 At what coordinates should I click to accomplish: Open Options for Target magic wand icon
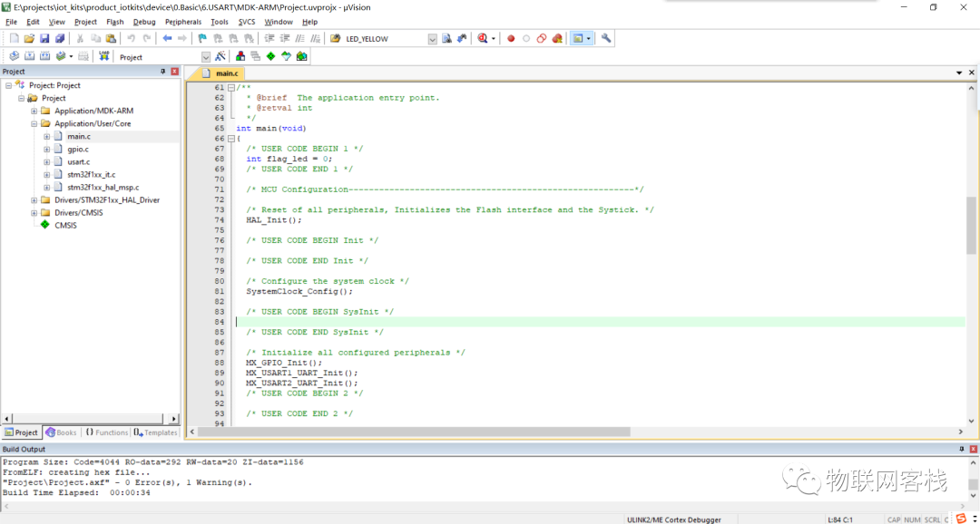[x=220, y=57]
